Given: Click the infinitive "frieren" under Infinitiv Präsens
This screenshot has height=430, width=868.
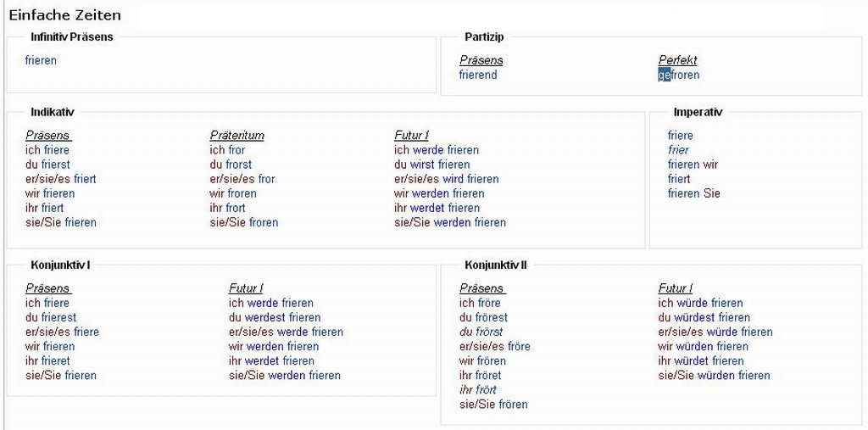Looking at the screenshot, I should (42, 60).
